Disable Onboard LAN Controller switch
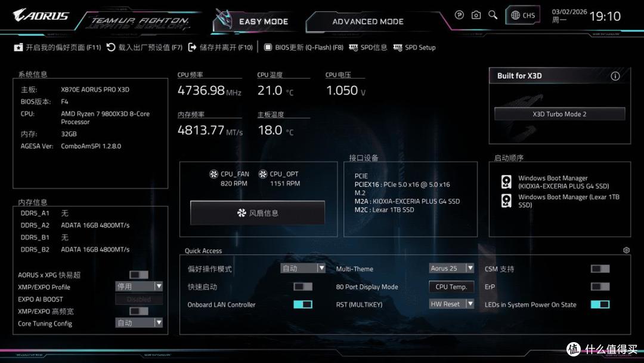Screen dimensions: 644x363 click(x=303, y=304)
